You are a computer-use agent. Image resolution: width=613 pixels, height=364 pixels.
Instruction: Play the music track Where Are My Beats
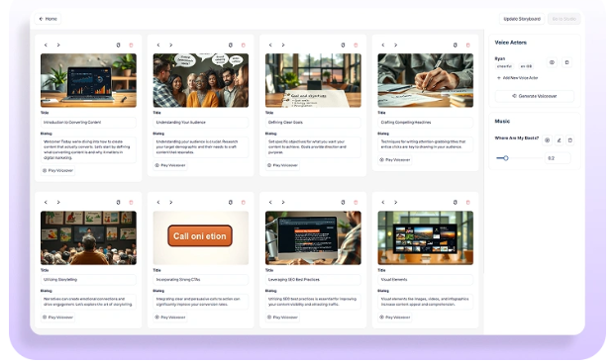pyautogui.click(x=548, y=140)
